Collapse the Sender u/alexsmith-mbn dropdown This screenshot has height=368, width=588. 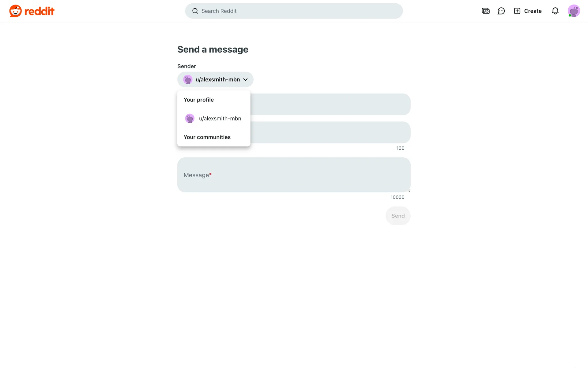(x=215, y=79)
